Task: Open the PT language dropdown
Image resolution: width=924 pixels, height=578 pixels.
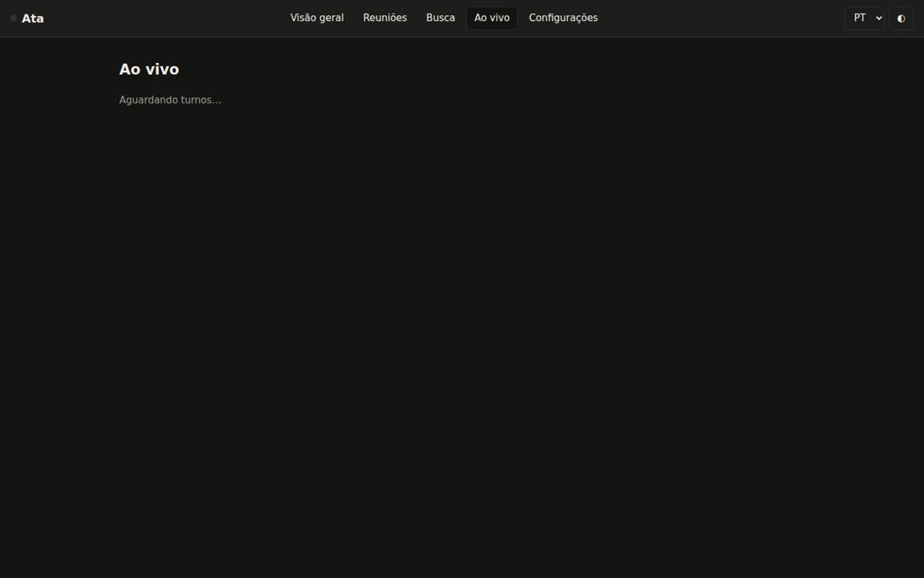Action: click(864, 18)
